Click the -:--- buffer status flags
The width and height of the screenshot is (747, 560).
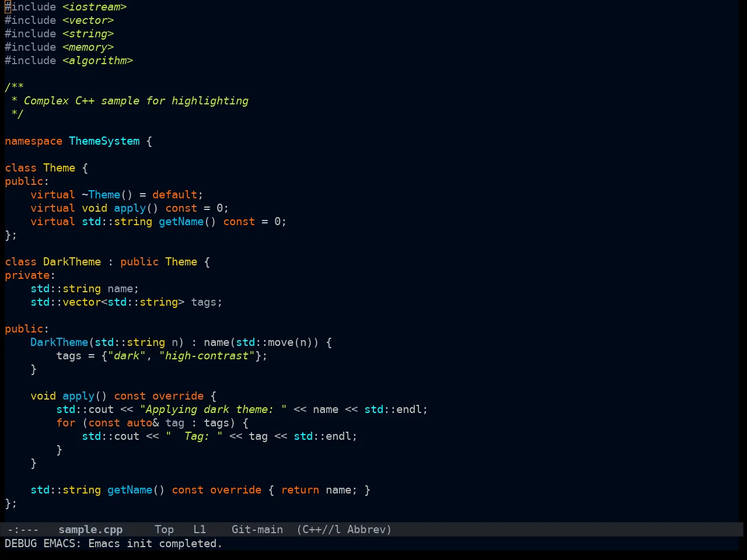pos(23,530)
